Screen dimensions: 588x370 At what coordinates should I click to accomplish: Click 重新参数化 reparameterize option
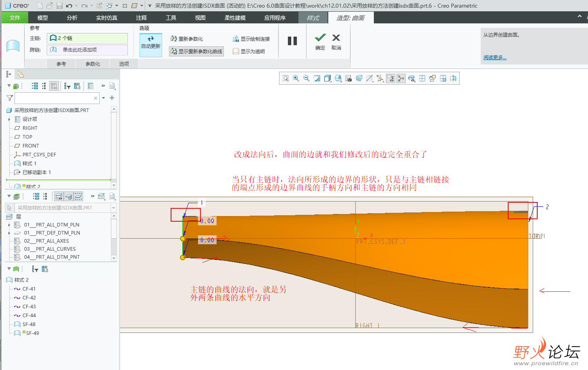tap(187, 39)
